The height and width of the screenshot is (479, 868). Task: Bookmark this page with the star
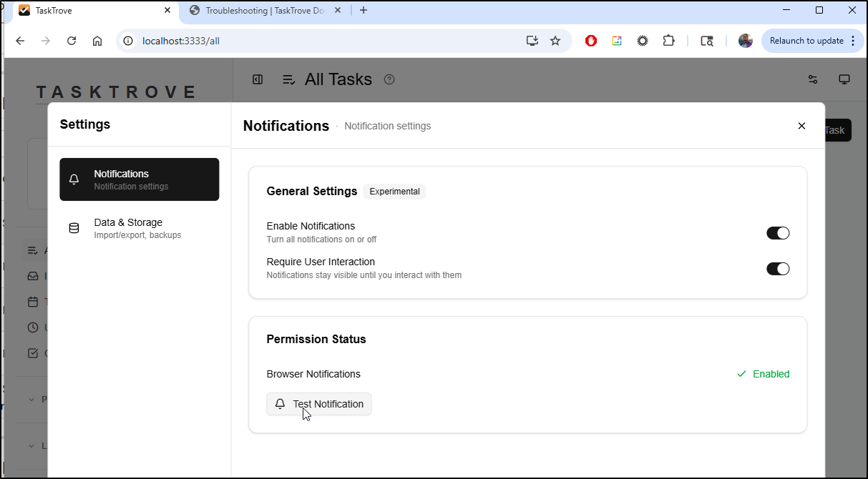point(555,41)
